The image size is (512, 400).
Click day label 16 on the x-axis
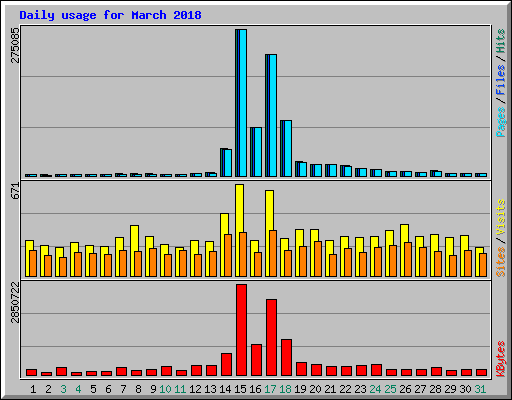(x=255, y=389)
